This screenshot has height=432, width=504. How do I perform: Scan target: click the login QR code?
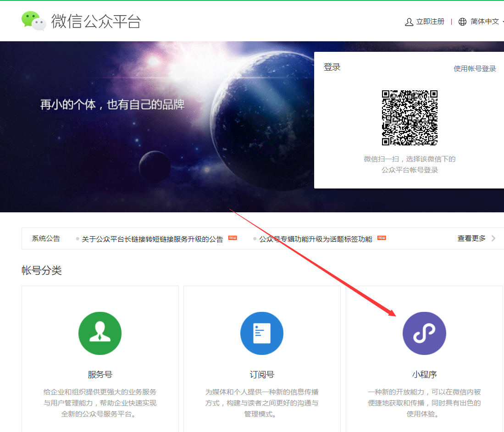click(x=409, y=118)
